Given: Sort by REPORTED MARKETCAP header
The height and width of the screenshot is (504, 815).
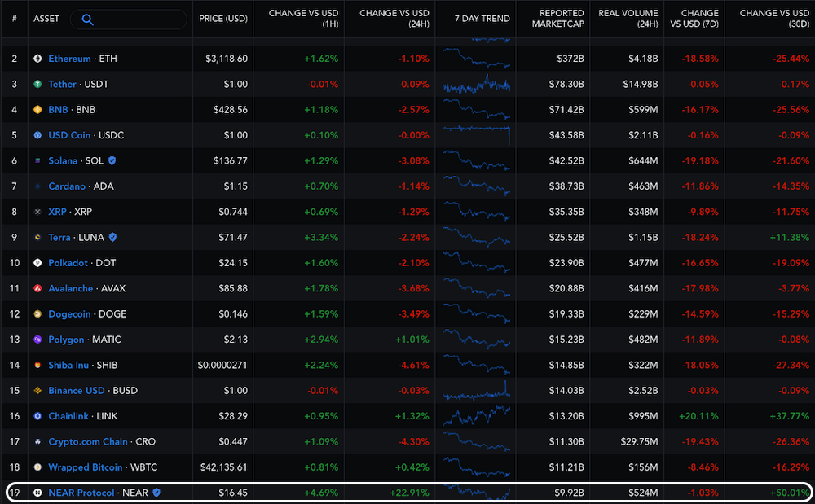Looking at the screenshot, I should pyautogui.click(x=557, y=19).
